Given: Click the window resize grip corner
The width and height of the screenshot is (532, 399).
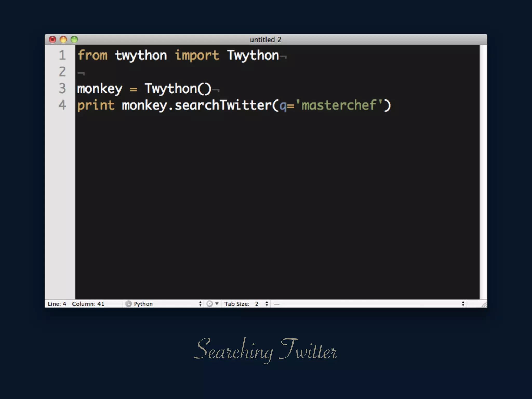Looking at the screenshot, I should (484, 304).
